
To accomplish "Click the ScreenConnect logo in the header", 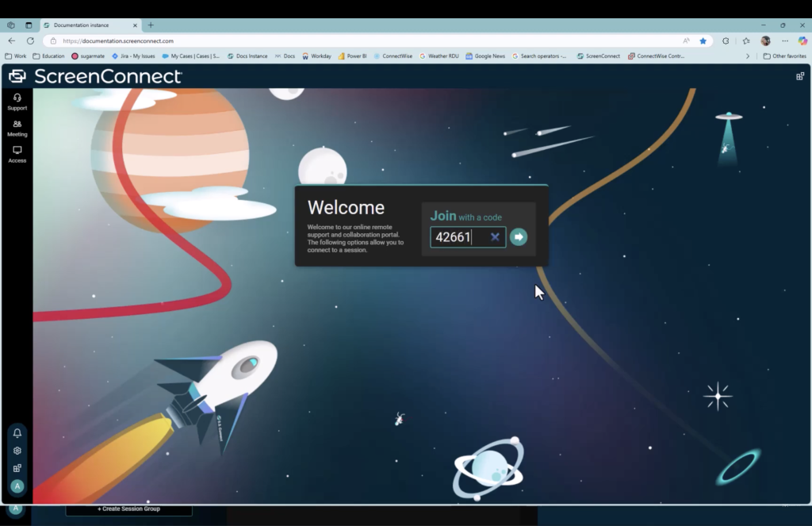I will (x=95, y=76).
